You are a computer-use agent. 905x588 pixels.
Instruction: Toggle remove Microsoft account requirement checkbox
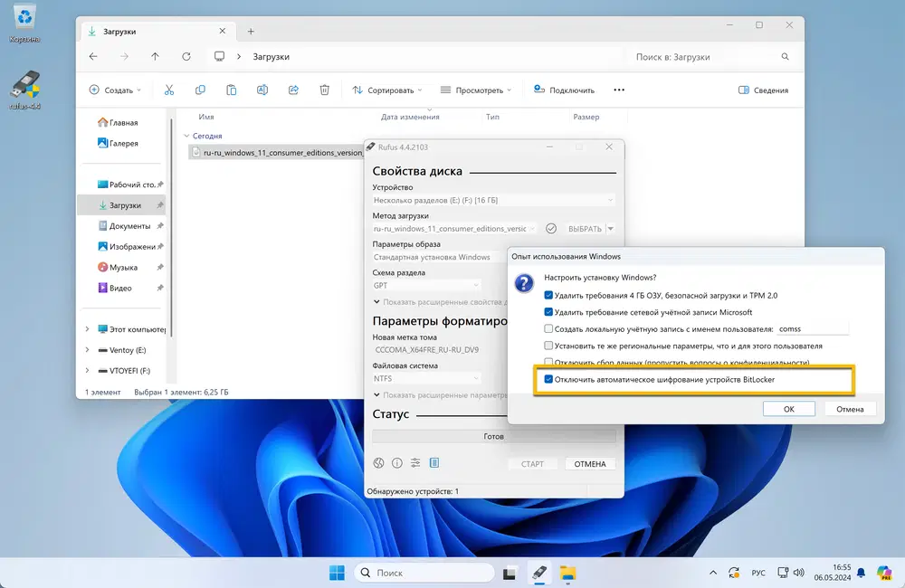coord(548,312)
